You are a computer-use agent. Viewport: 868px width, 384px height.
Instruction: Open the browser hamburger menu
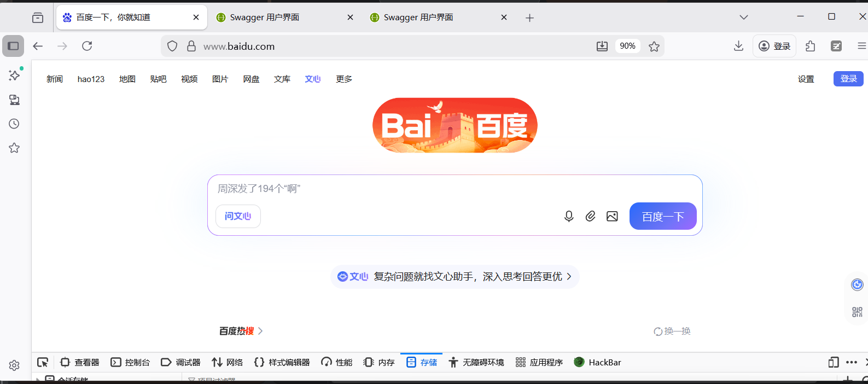click(861, 46)
